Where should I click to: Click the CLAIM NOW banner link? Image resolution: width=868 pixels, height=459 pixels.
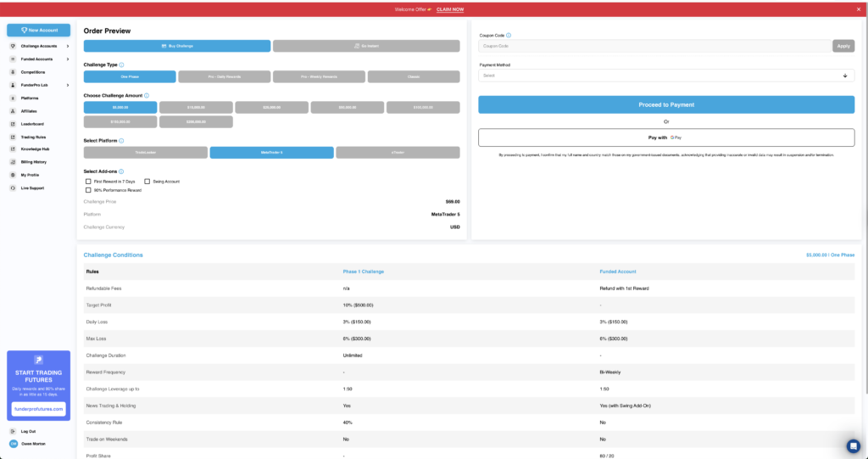(x=450, y=9)
